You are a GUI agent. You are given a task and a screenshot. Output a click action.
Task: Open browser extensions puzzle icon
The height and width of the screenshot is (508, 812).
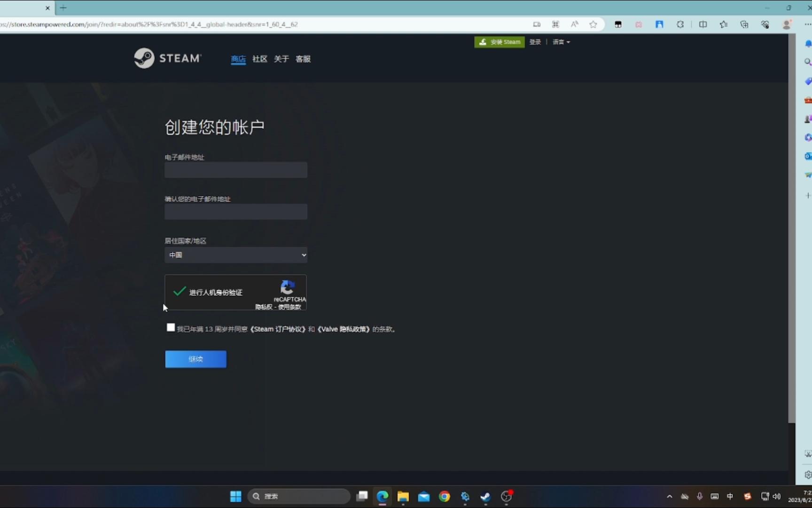coord(680,24)
